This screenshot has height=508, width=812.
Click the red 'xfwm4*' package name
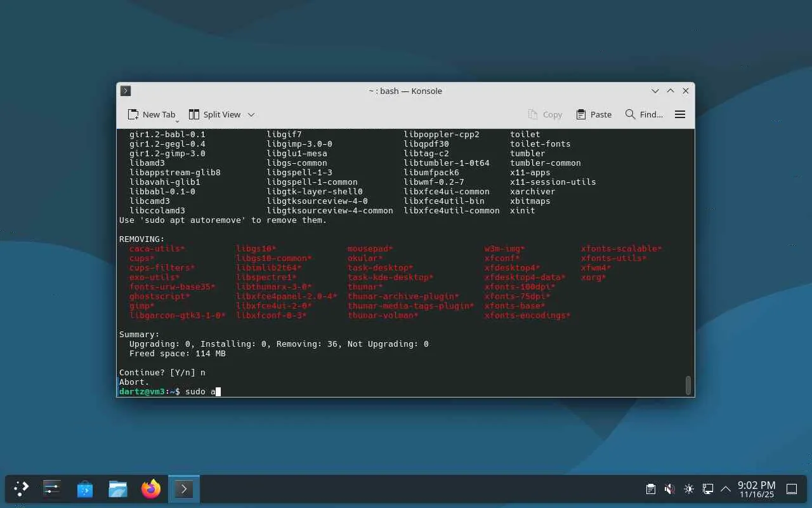click(596, 268)
